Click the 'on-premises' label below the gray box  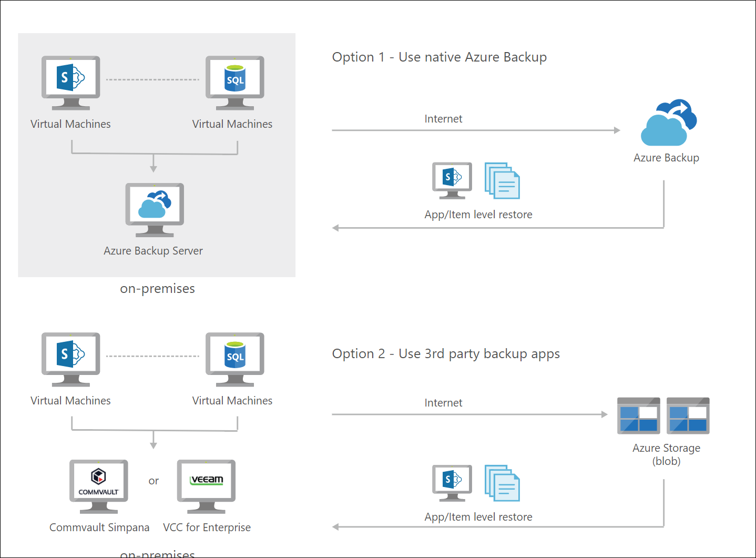point(158,289)
